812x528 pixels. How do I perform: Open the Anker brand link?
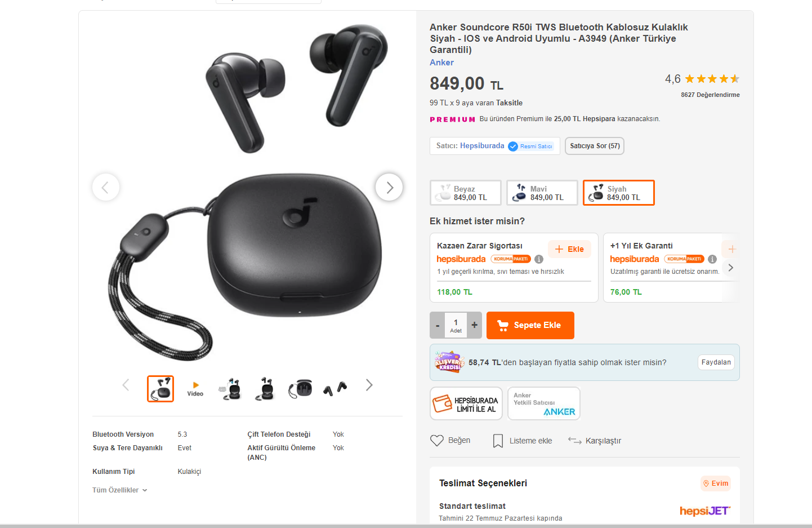441,63
